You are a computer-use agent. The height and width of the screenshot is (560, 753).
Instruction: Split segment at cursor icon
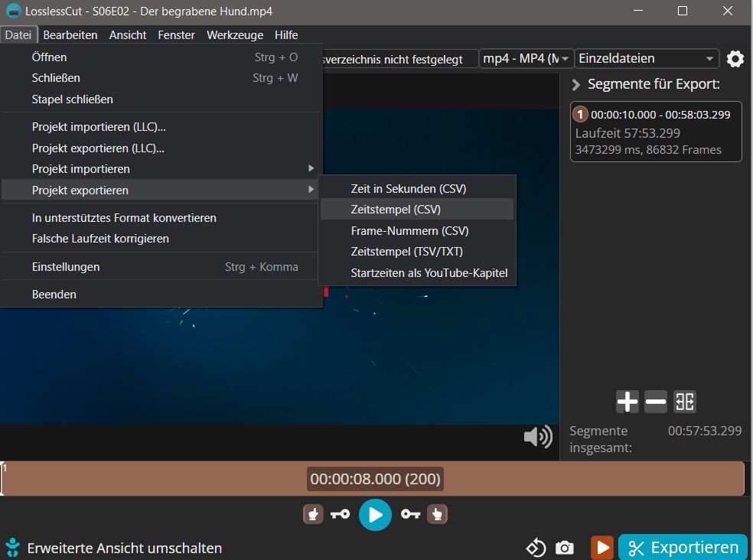click(x=684, y=402)
